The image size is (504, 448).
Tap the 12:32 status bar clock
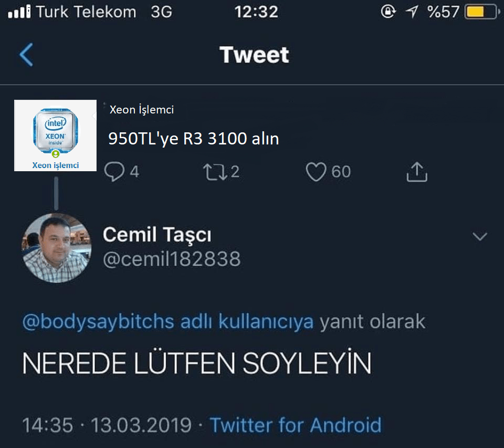point(256,12)
